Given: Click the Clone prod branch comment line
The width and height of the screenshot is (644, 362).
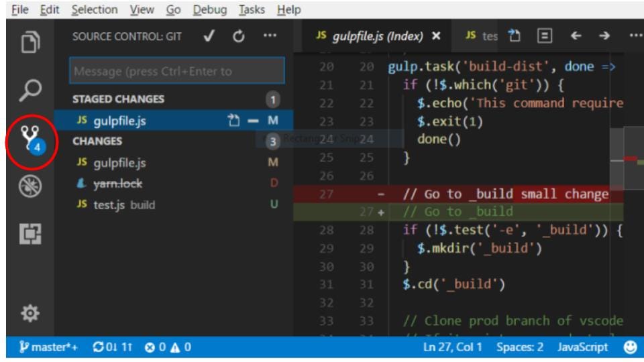Looking at the screenshot, I should tap(513, 320).
